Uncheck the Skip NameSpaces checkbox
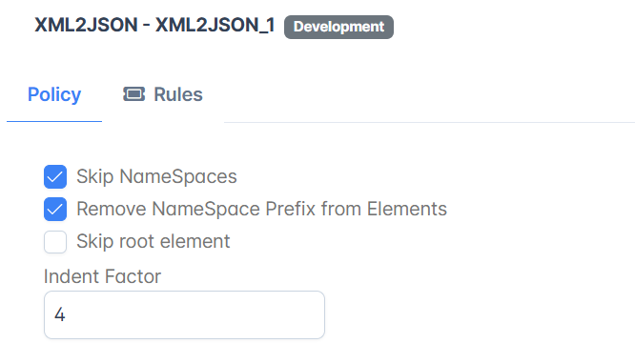Image resolution: width=635 pixels, height=364 pixels. coord(55,176)
